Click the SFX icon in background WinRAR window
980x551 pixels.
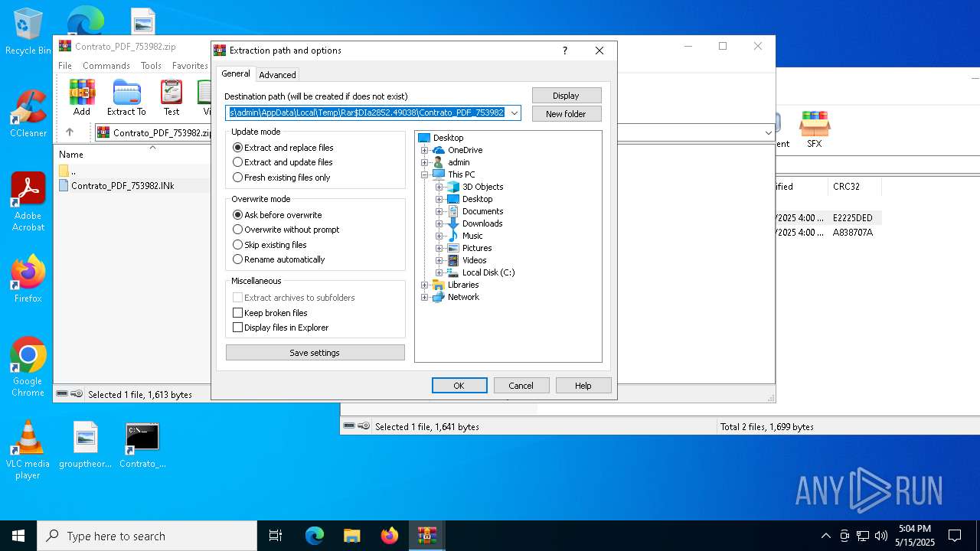814,129
